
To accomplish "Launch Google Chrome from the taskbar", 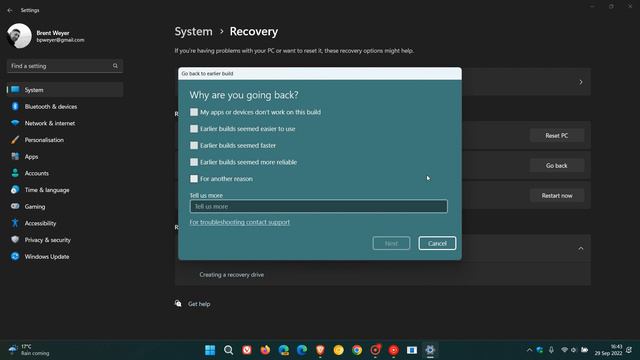I will pos(357,350).
